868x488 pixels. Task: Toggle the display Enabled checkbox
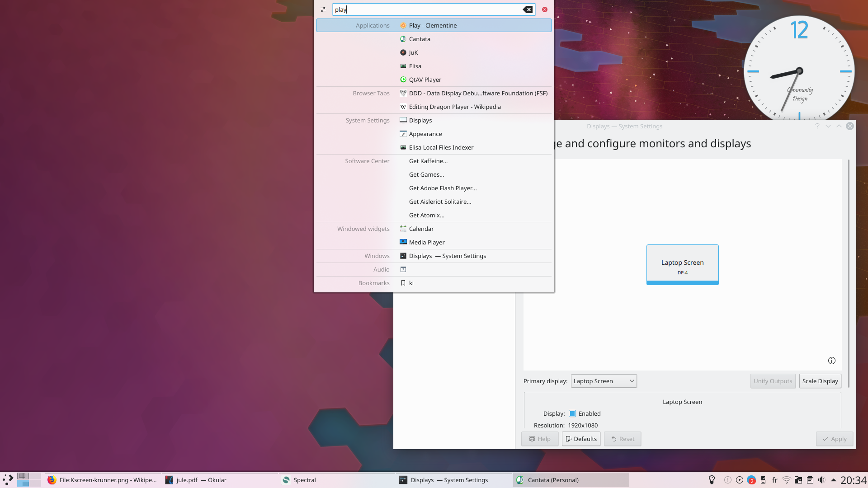click(x=572, y=413)
